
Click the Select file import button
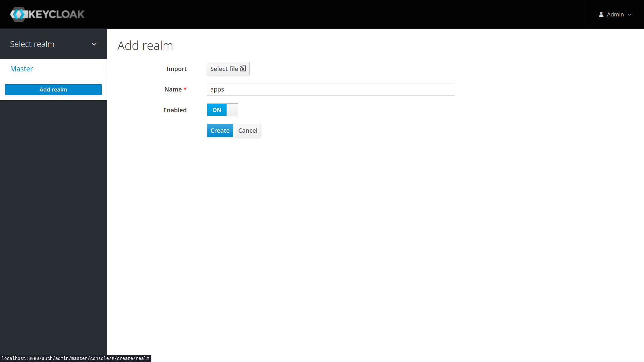(224, 69)
